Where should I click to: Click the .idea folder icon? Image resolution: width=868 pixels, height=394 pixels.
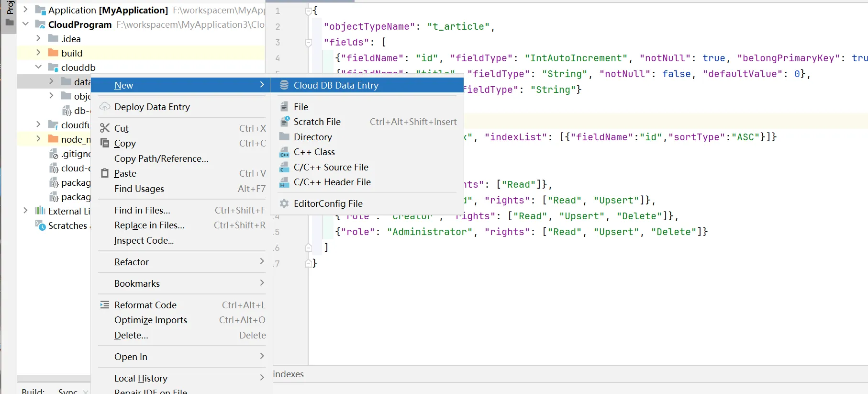(x=54, y=38)
